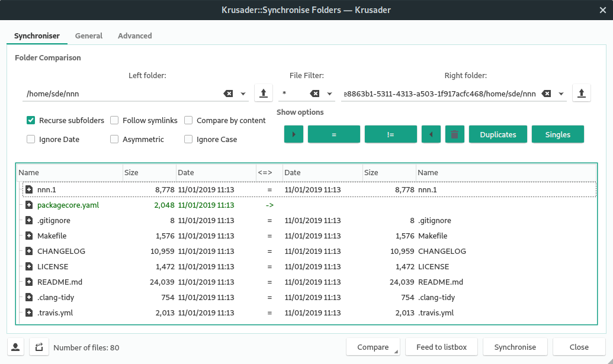Close the Synchronise Folders window

tap(602, 10)
